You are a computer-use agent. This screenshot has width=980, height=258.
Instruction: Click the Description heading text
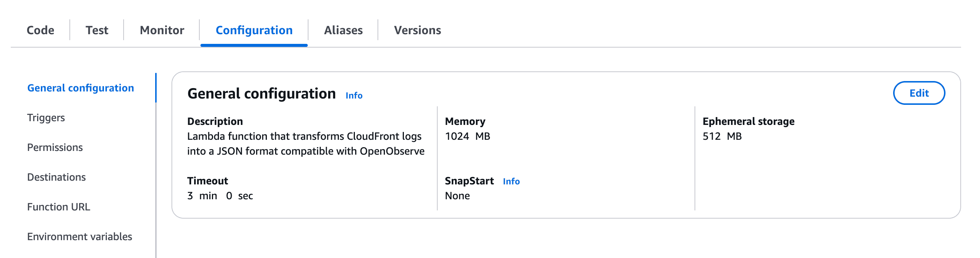tap(215, 121)
